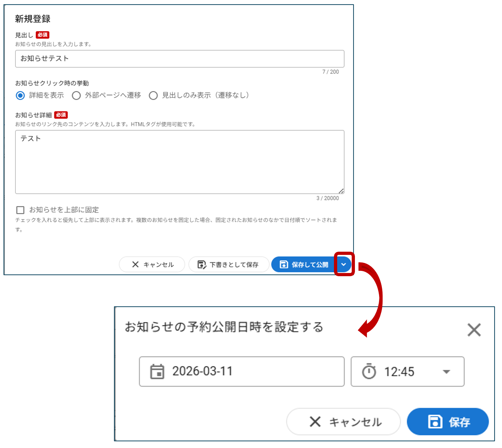Close the scheduled publish dialog with X
The height and width of the screenshot is (448, 502).
(474, 330)
